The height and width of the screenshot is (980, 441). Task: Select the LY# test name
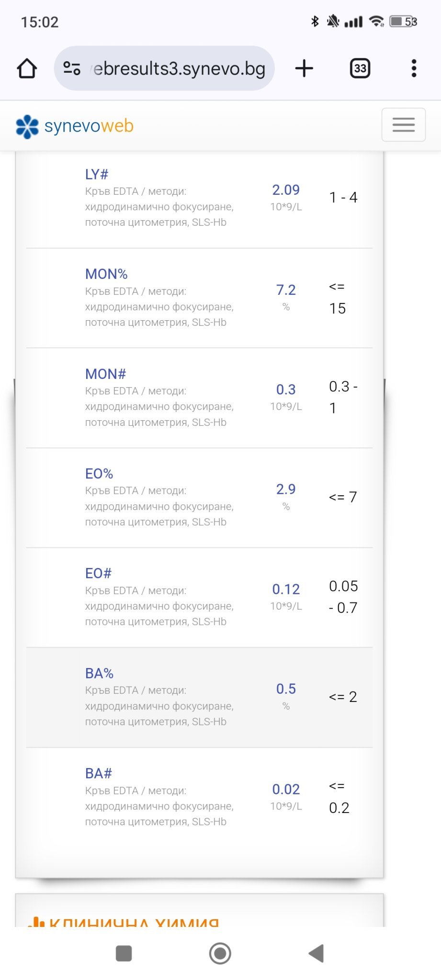point(97,175)
